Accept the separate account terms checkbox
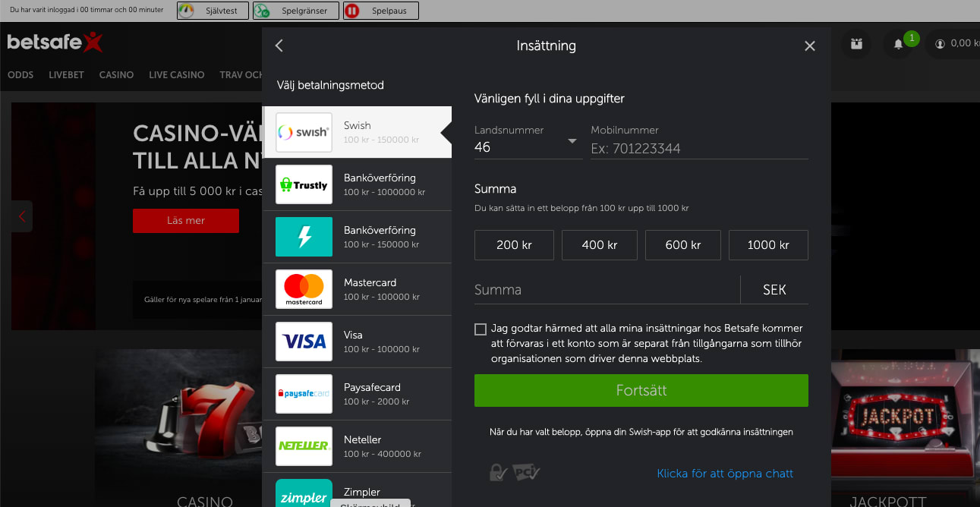 tap(480, 329)
